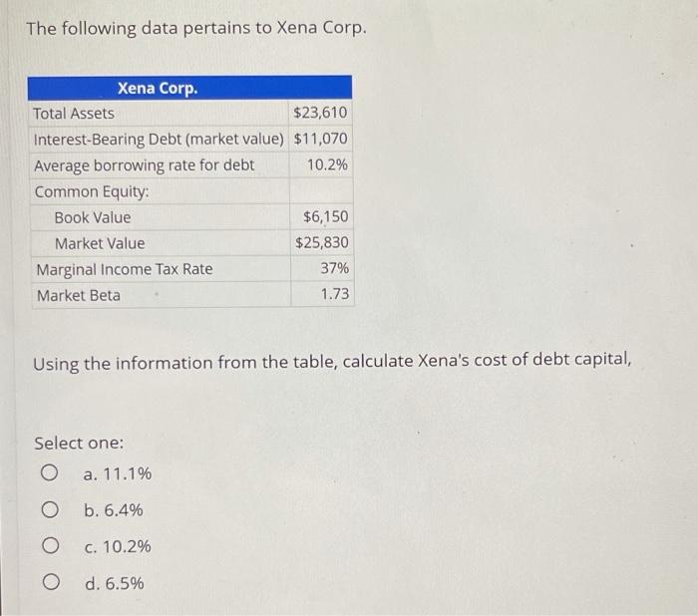The width and height of the screenshot is (698, 616).
Task: Click the question sentence about cost of debt capital
Action: pyautogui.click(x=332, y=362)
